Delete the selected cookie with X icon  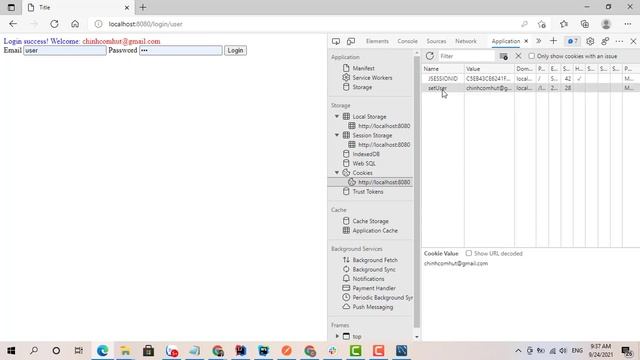(x=518, y=56)
